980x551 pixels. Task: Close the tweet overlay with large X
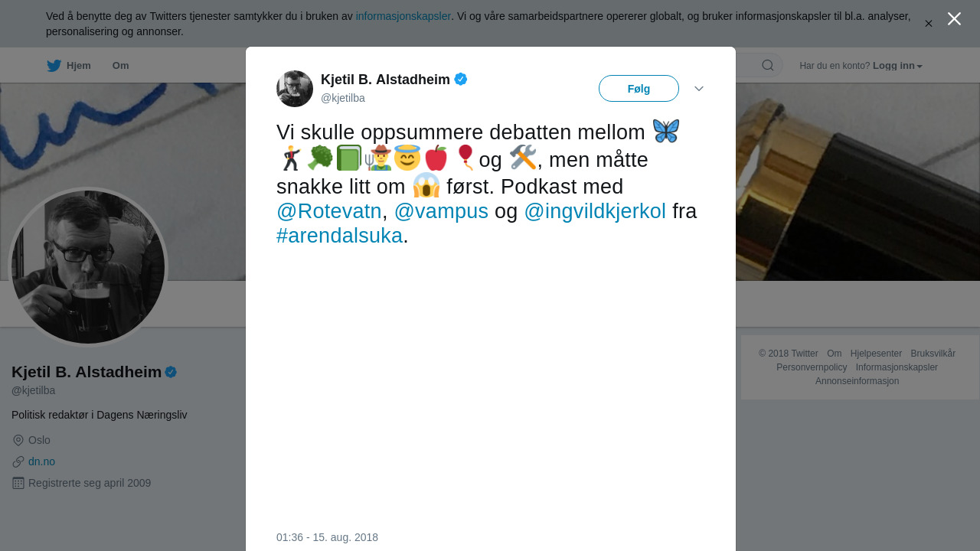(954, 19)
